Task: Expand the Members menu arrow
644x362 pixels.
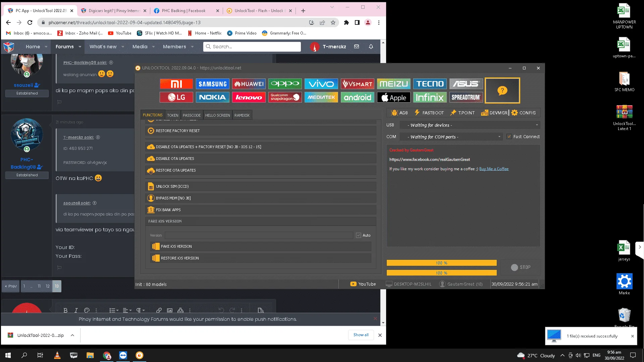Action: click(x=192, y=47)
